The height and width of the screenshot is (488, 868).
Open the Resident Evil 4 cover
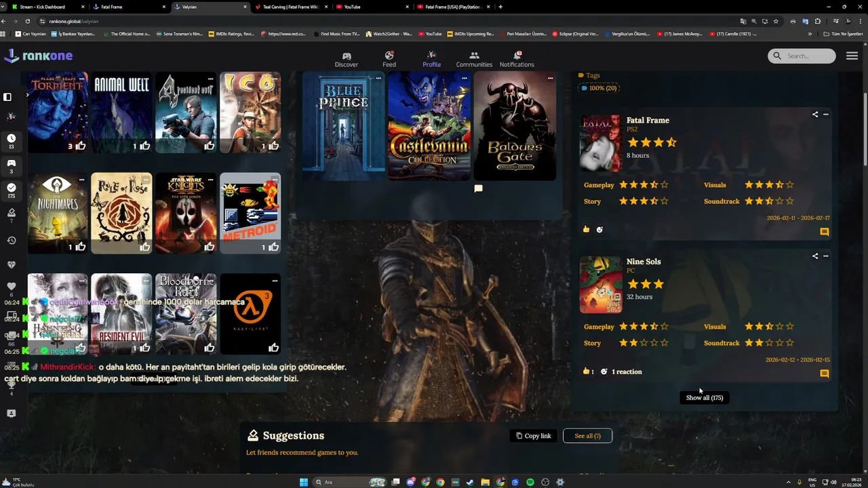pyautogui.click(x=186, y=113)
